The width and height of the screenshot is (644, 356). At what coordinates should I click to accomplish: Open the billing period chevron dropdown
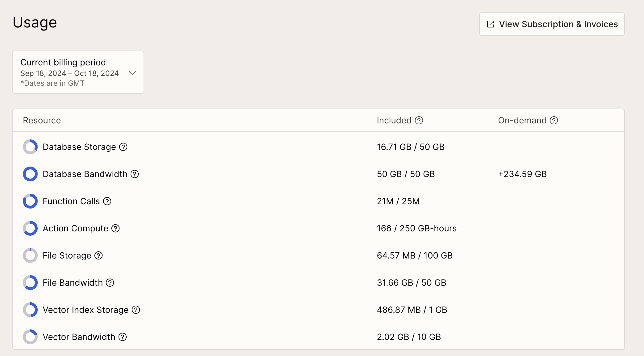[x=132, y=73]
